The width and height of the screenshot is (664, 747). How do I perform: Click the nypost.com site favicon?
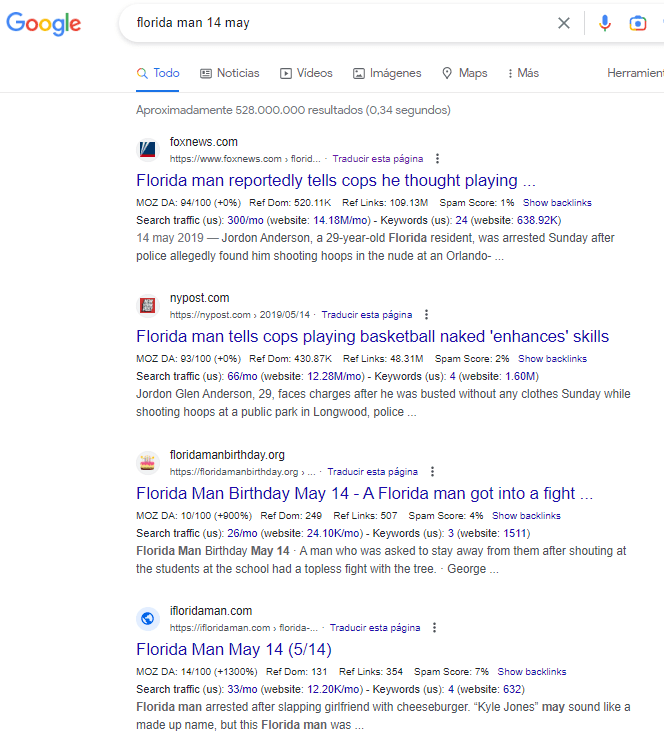(148, 305)
